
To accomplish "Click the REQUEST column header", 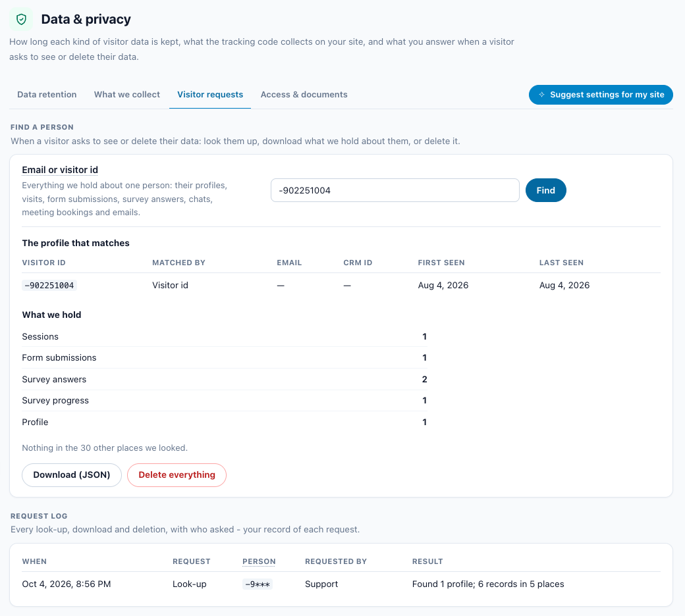I will 192,561.
